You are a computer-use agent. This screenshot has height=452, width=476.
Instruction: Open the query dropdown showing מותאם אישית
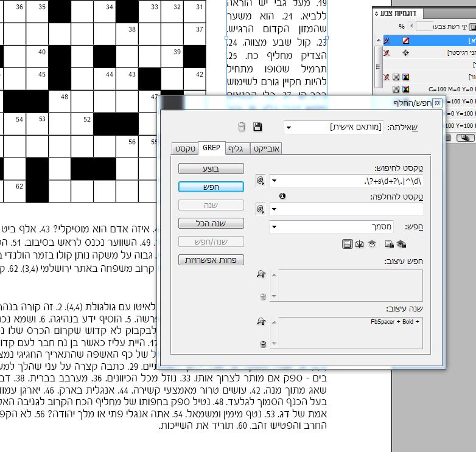pyautogui.click(x=334, y=127)
